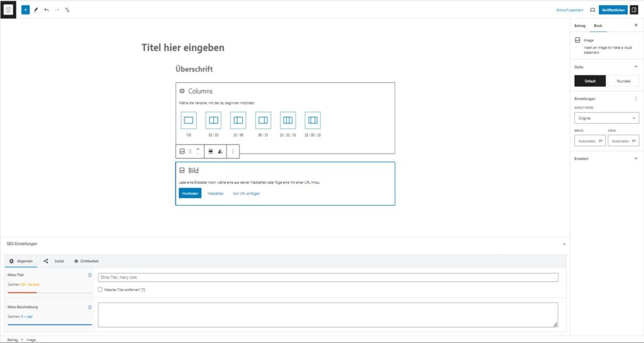Screen dimensions: 644x343
Task: Select the Default image style
Action: [590, 81]
